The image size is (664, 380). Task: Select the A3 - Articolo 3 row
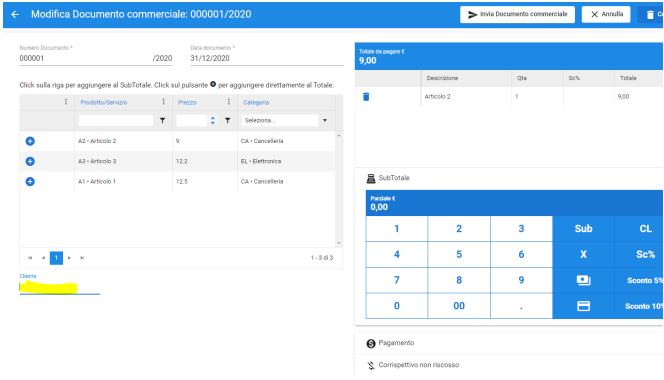tap(177, 161)
